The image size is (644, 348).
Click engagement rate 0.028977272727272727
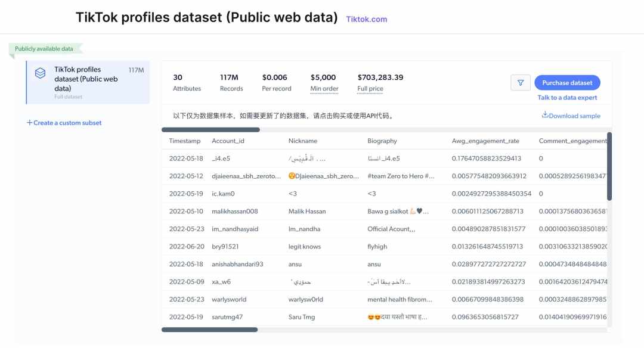tap(489, 265)
